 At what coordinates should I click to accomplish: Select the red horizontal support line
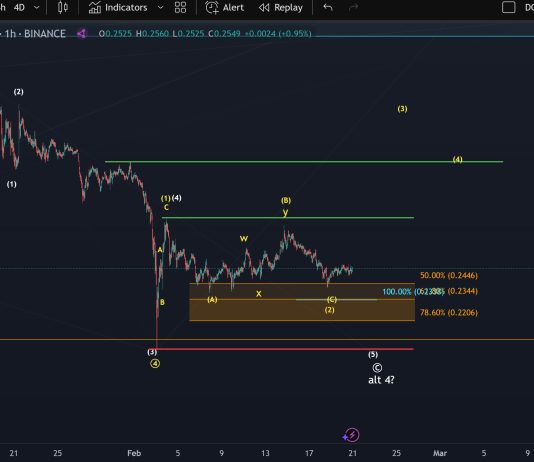click(x=285, y=349)
